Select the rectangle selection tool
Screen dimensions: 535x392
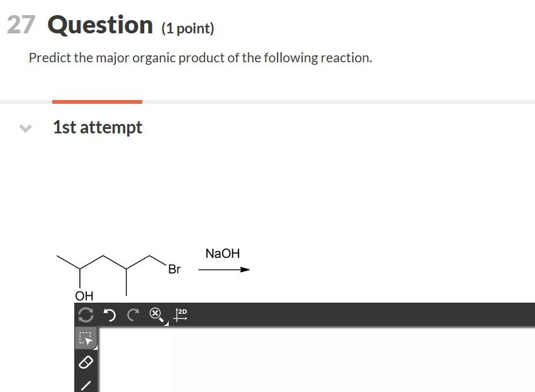[x=86, y=338]
